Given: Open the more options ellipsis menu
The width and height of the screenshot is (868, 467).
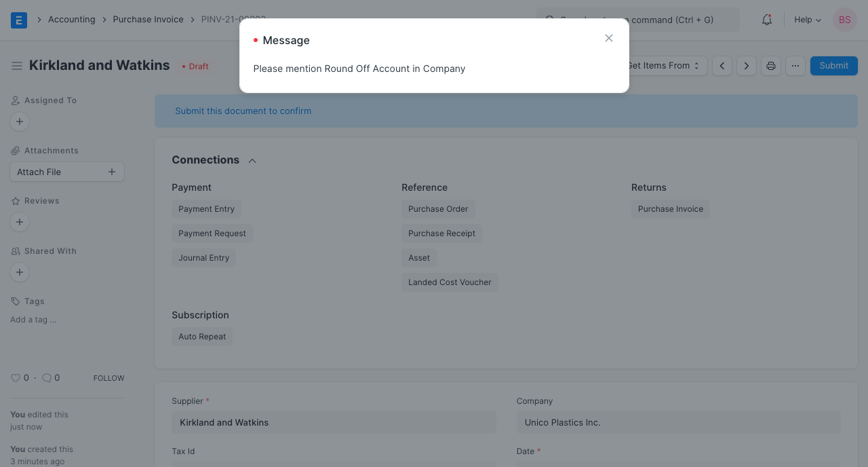Looking at the screenshot, I should click(x=795, y=65).
